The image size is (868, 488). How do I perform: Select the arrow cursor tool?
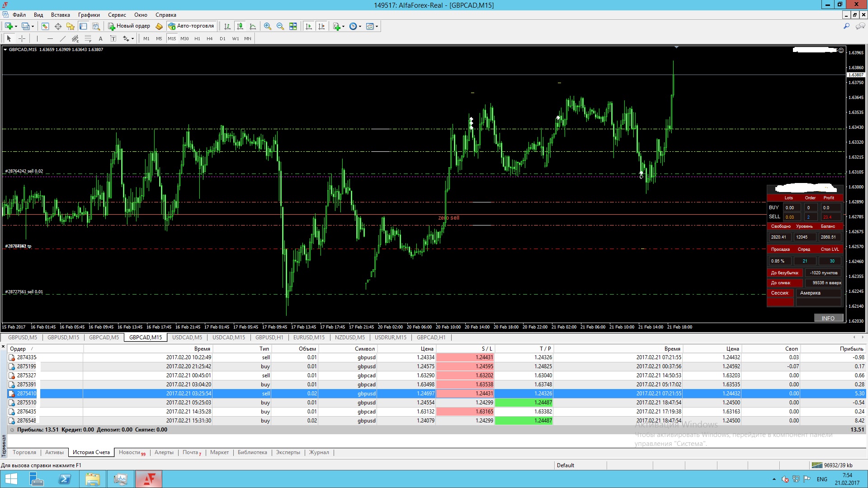click(9, 38)
